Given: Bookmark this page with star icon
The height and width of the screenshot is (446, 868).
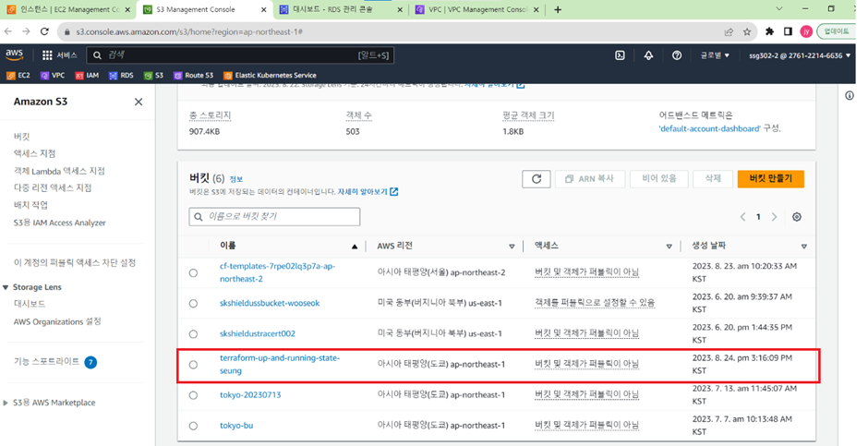Looking at the screenshot, I should tap(747, 32).
